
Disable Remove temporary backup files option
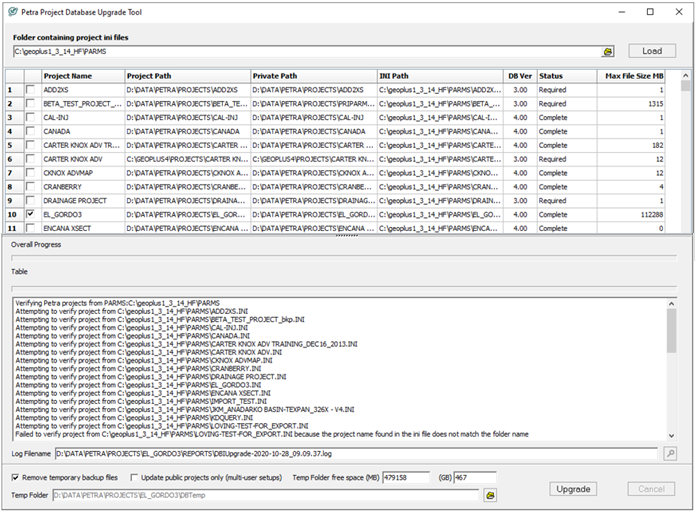tap(15, 478)
